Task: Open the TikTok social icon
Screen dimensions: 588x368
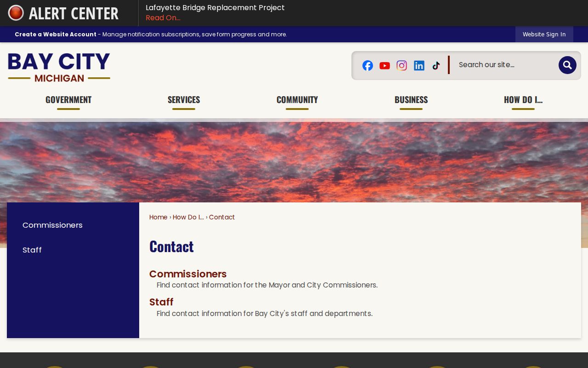Action: [x=436, y=65]
